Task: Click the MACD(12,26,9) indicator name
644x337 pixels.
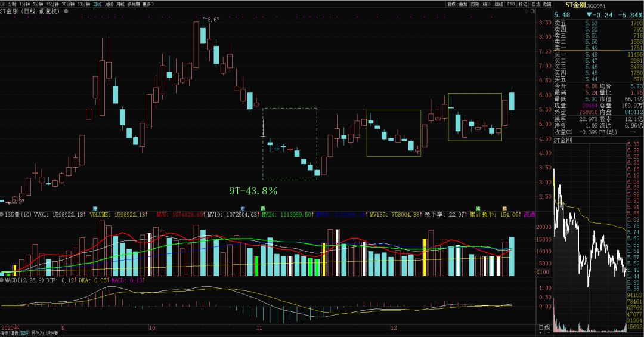Action: coord(24,280)
